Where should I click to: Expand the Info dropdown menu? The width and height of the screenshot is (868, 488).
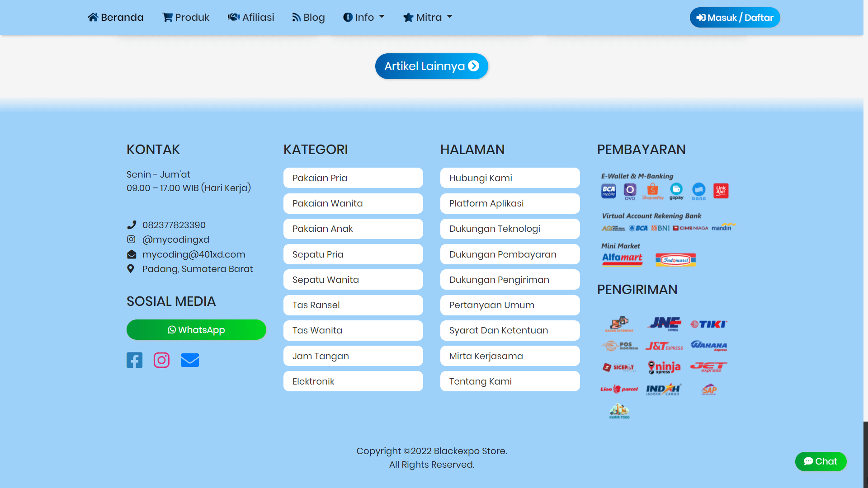[x=364, y=17]
